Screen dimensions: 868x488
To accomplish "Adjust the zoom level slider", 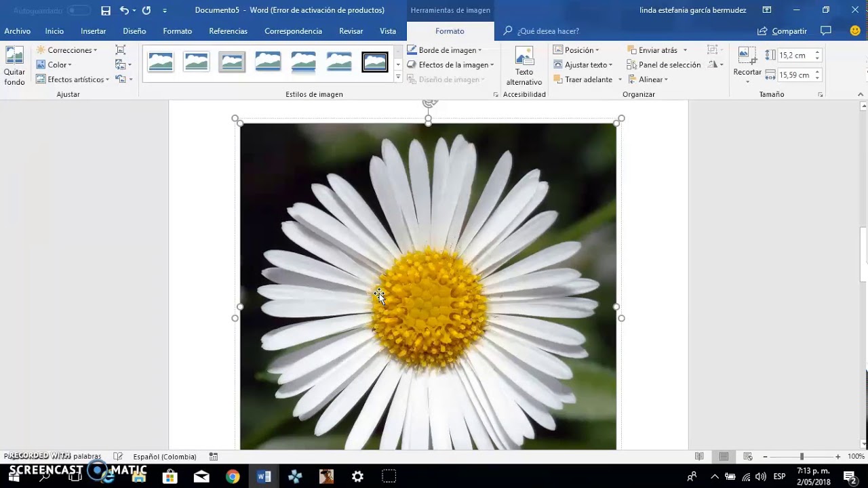I will coord(802,457).
